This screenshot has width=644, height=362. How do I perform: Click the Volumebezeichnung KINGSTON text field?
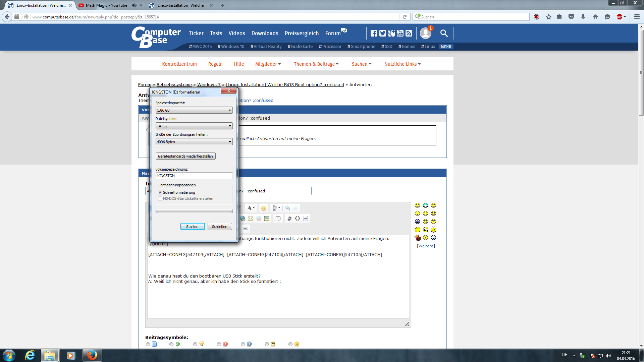tap(194, 176)
